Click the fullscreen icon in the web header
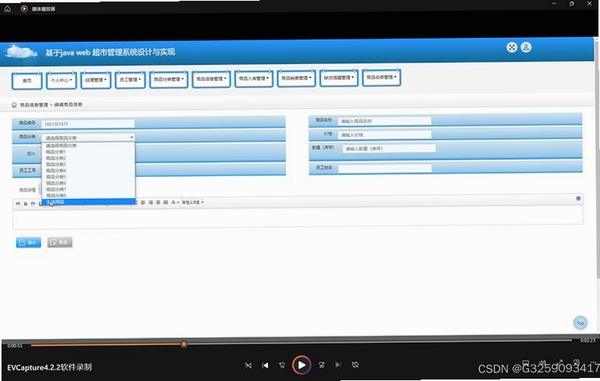Viewport: 600px width, 381px height. [512, 47]
